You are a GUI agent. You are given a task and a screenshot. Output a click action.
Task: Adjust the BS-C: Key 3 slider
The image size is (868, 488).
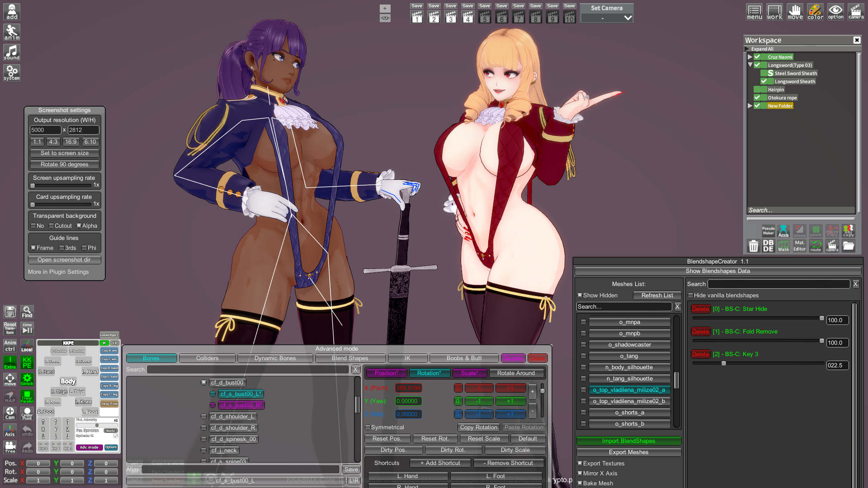724,364
